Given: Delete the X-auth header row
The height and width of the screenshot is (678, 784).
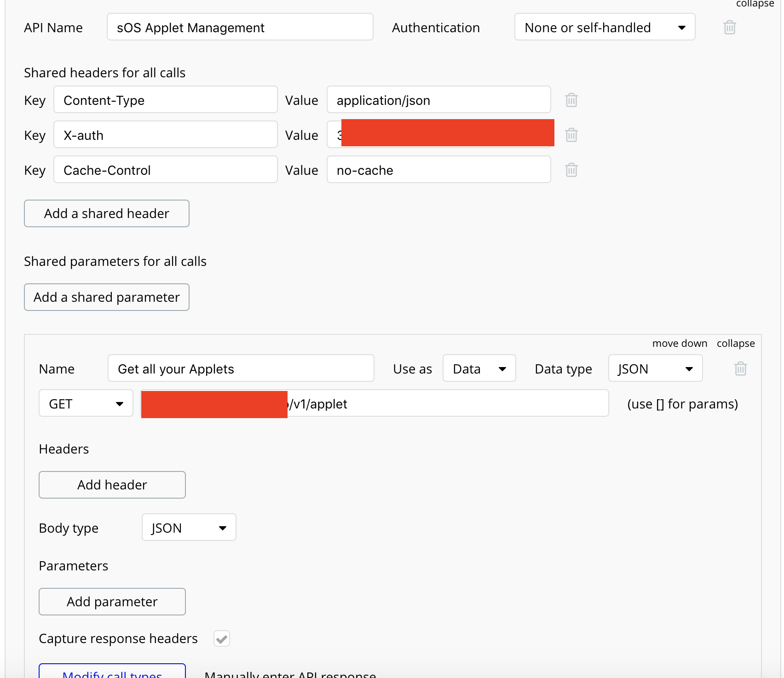Looking at the screenshot, I should (571, 135).
